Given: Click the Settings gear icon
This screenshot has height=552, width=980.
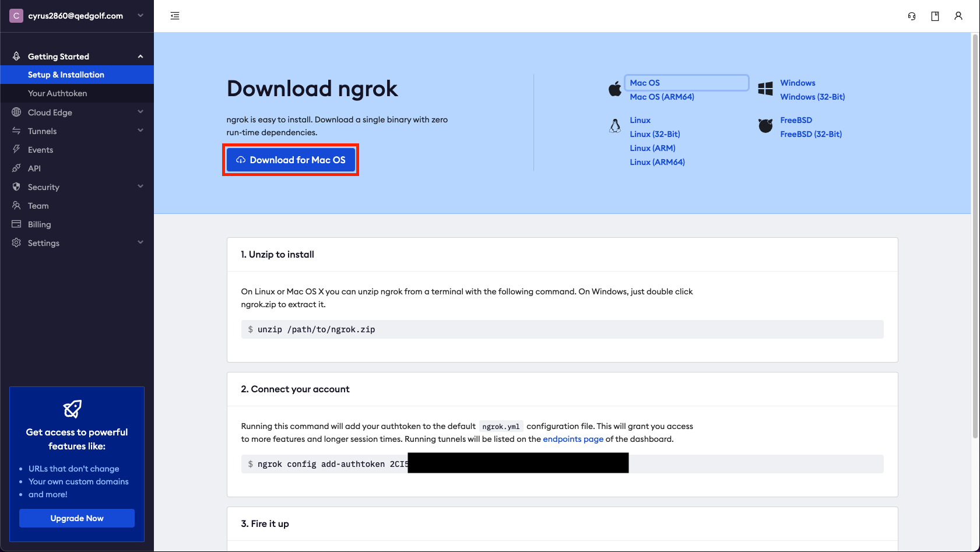Looking at the screenshot, I should 16,243.
